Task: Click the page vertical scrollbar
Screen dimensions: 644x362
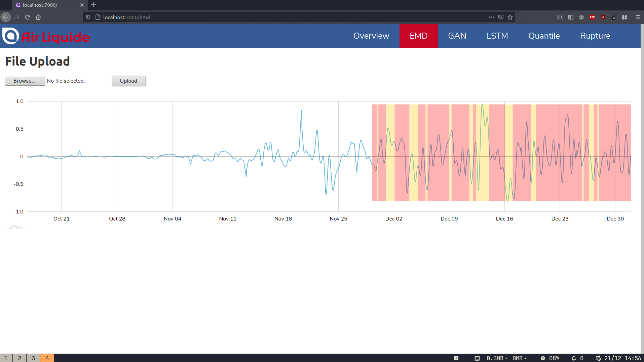Action: pyautogui.click(x=642, y=188)
